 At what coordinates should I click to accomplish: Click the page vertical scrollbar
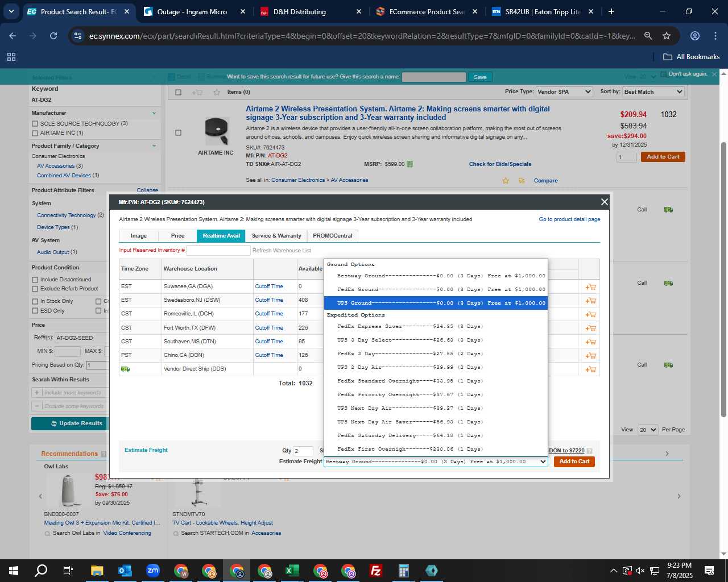pos(723,278)
